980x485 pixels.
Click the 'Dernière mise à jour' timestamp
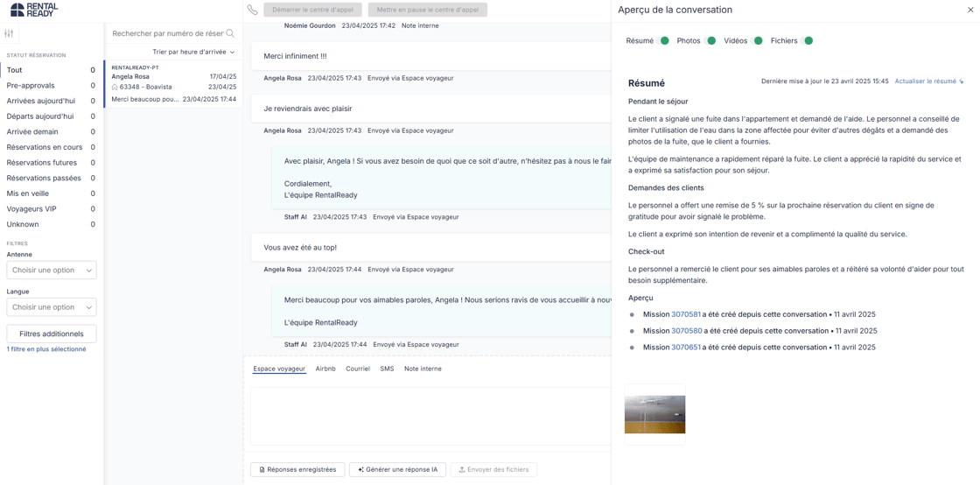click(x=825, y=81)
